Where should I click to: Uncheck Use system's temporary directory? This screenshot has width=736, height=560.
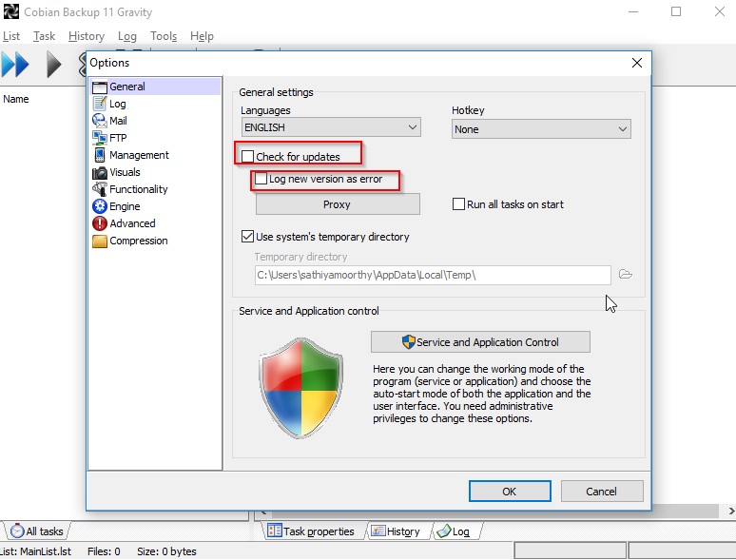(248, 237)
